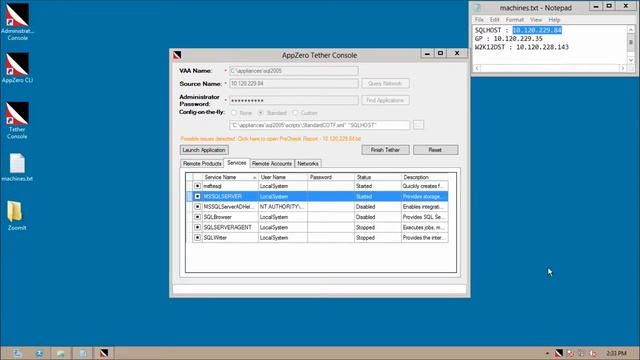This screenshot has width=640, height=360.
Task: Click the W2K12DST line in Notepad
Action: [x=522, y=47]
